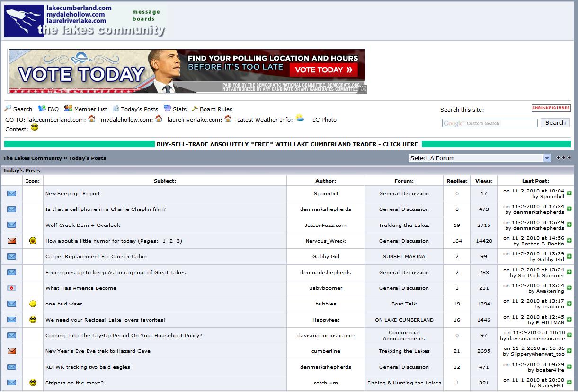The width and height of the screenshot is (578, 392).
Task: Click the forum jump arrows icon
Action: coord(564,157)
